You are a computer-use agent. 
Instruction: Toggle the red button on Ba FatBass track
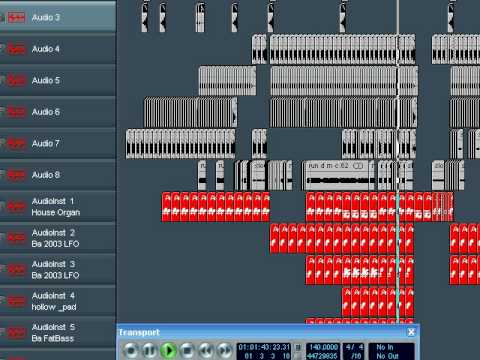point(16,332)
